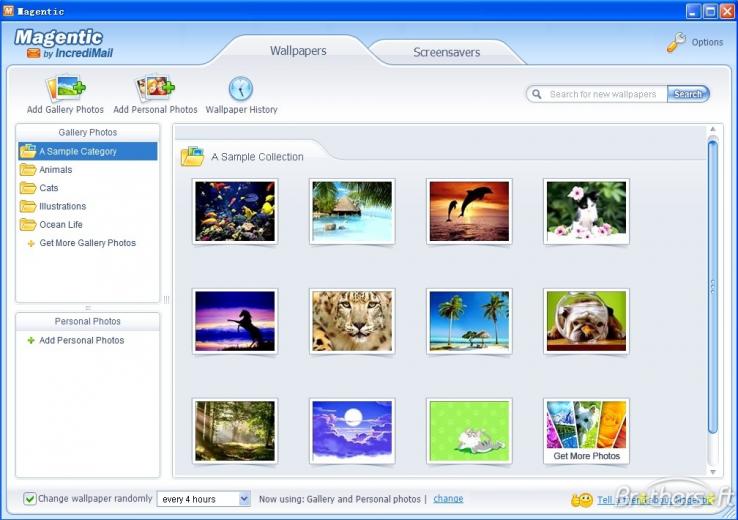This screenshot has height=520, width=738.
Task: Click in Search for new wallpapers field
Action: 603,94
